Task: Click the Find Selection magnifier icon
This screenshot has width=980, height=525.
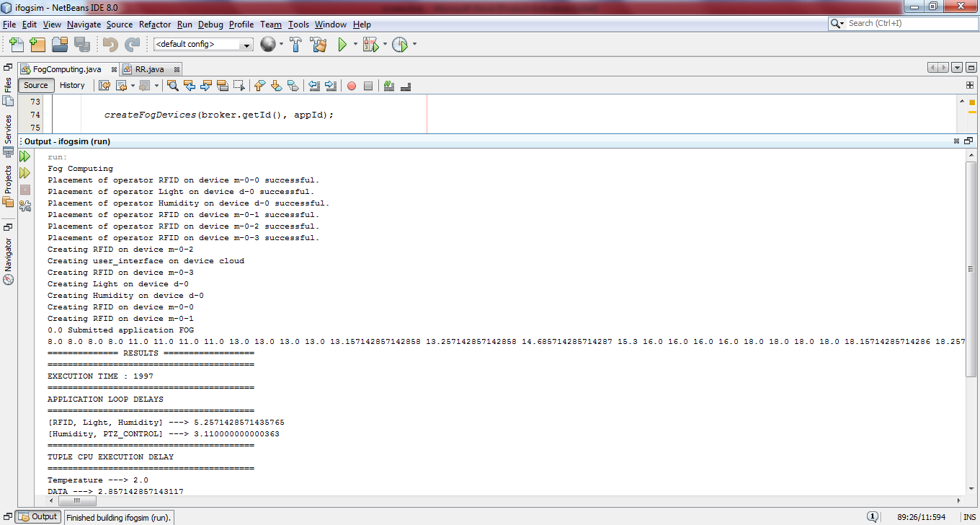Action: pos(173,86)
